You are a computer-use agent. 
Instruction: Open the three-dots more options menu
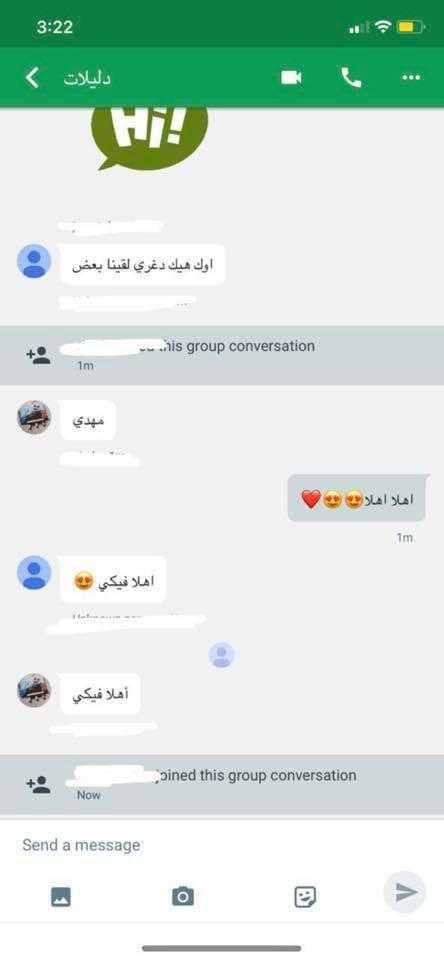411,78
